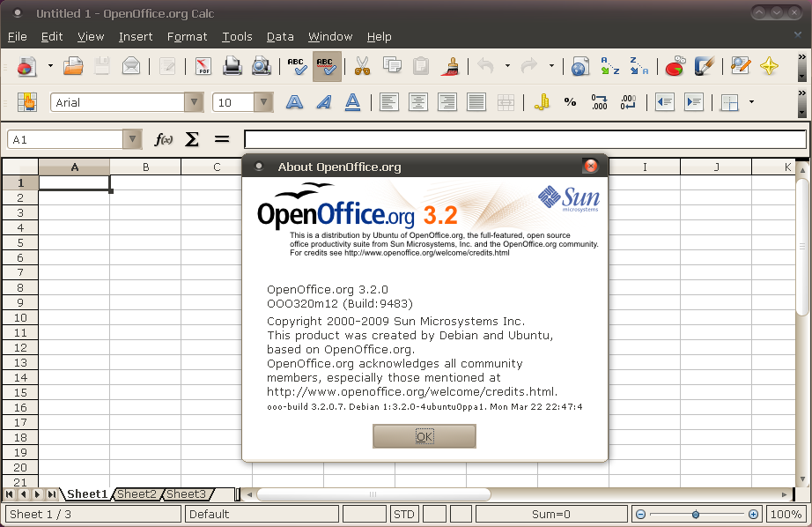812x527 pixels.
Task: Click Document as E-mail envelope icon
Action: [x=131, y=66]
